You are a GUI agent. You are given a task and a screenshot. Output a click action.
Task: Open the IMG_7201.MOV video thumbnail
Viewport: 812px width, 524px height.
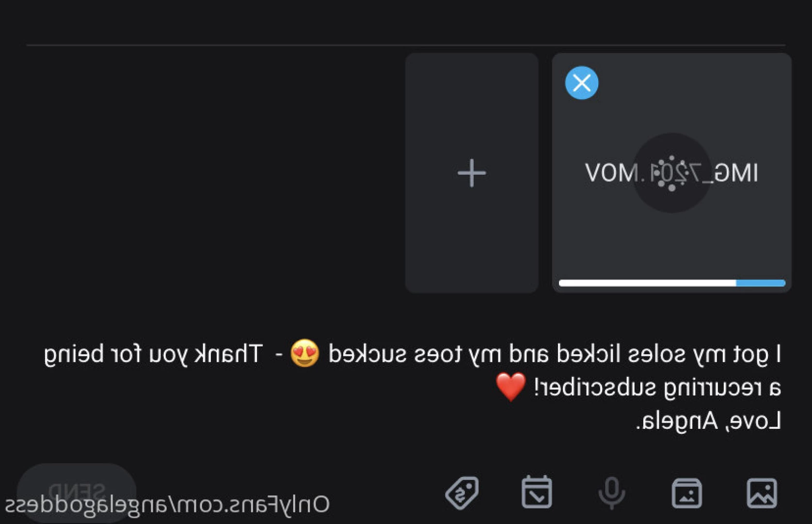click(x=671, y=173)
